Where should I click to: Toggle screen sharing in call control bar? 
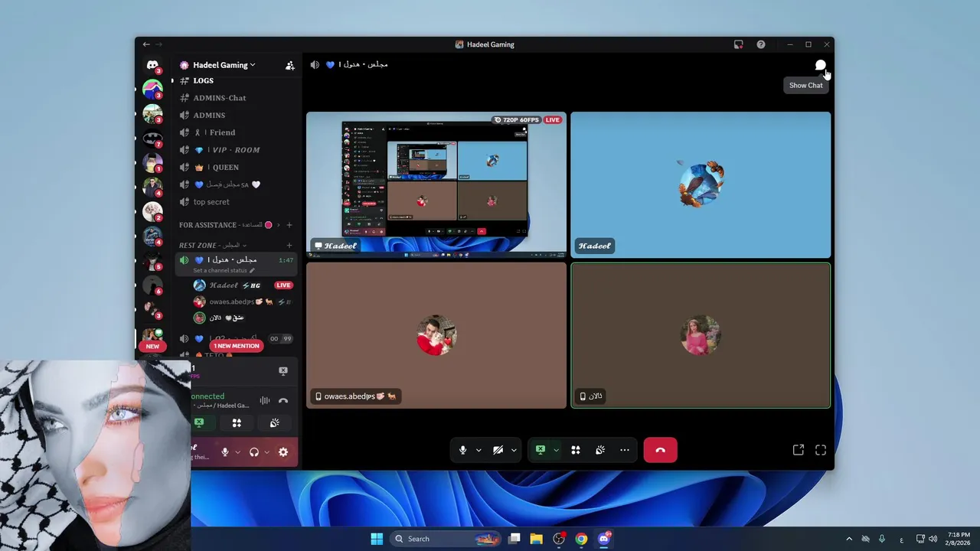click(x=540, y=450)
